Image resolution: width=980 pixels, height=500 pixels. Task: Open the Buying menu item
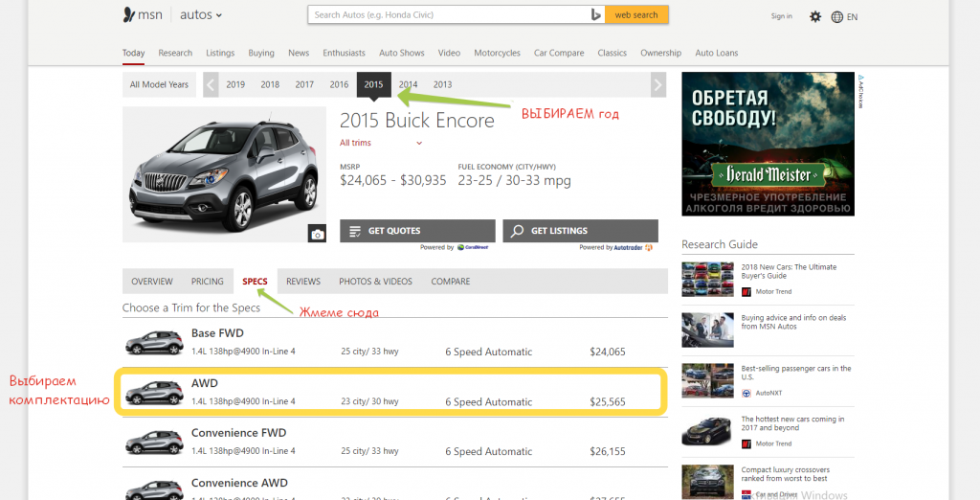click(x=261, y=54)
